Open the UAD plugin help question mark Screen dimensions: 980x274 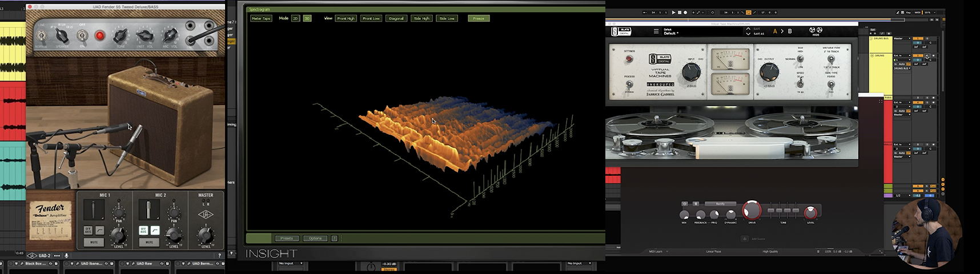219,256
